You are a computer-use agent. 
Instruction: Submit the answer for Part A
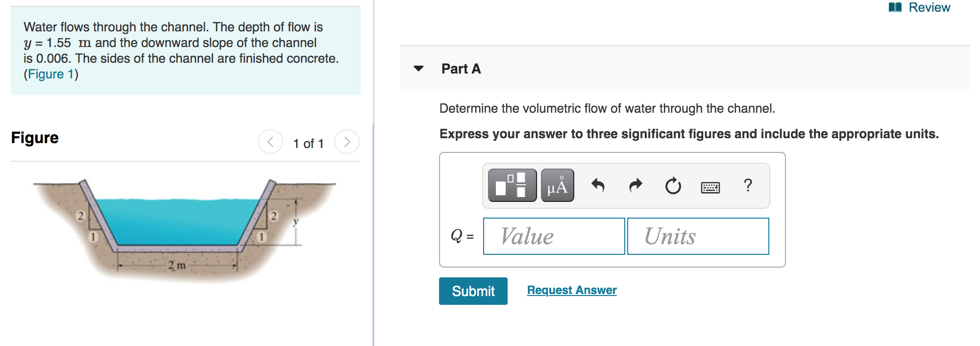(x=473, y=291)
